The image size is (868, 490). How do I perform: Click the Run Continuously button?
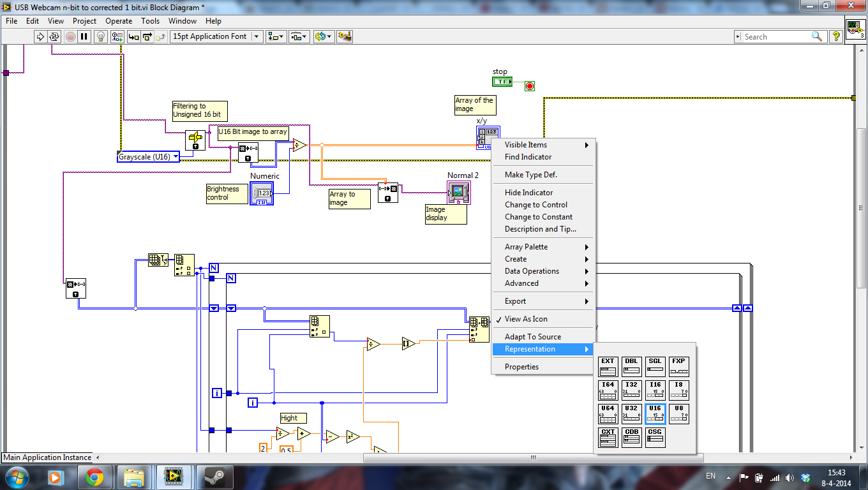[x=54, y=36]
